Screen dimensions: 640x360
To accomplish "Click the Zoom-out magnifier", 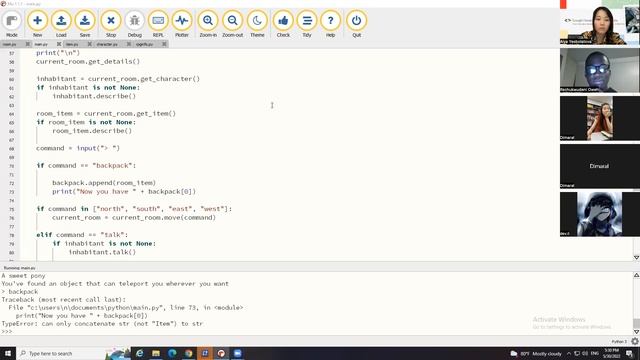I will coord(233,24).
